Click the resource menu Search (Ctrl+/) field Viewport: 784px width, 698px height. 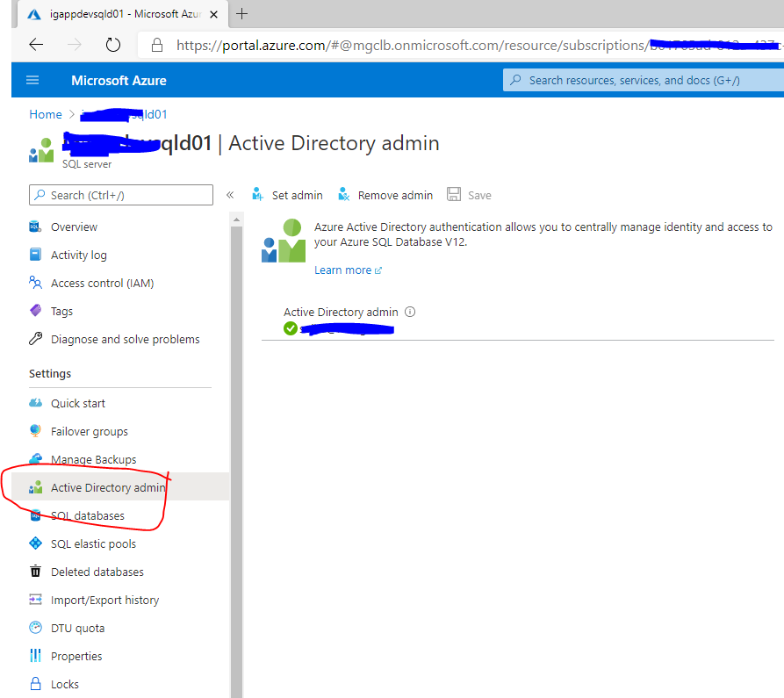tap(121, 195)
